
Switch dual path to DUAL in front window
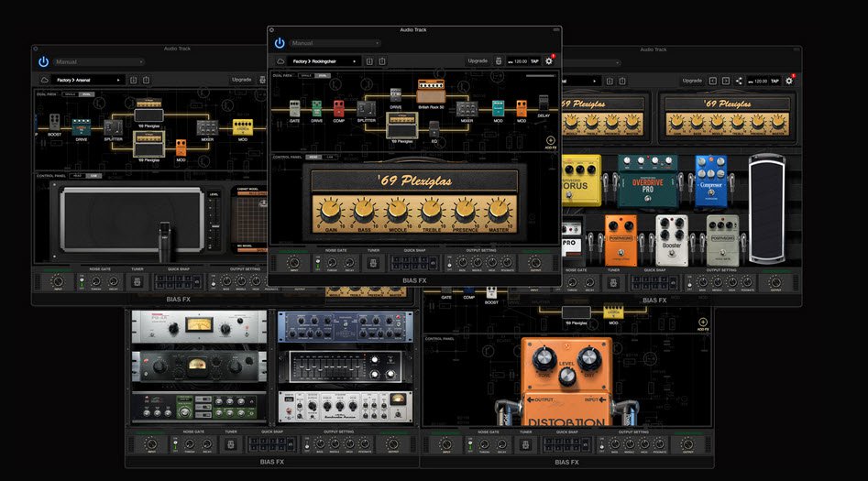323,75
